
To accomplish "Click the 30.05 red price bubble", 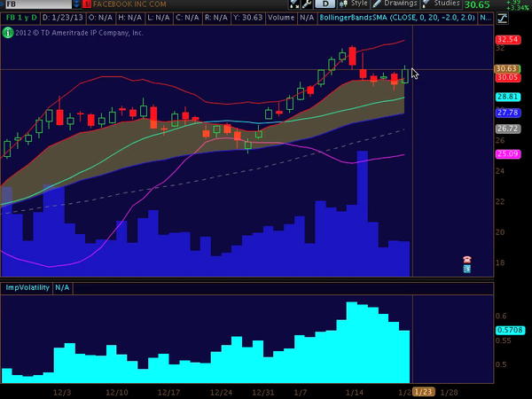I will click(507, 77).
